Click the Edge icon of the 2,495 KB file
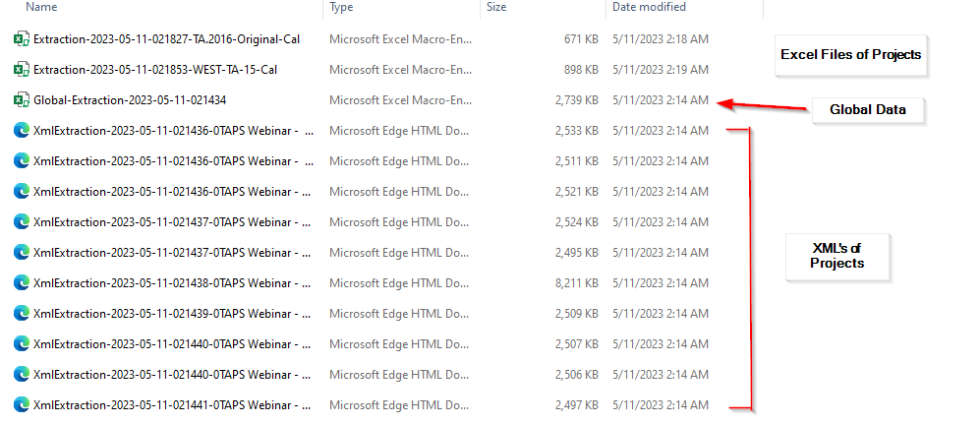Image resolution: width=980 pixels, height=424 pixels. click(x=21, y=252)
